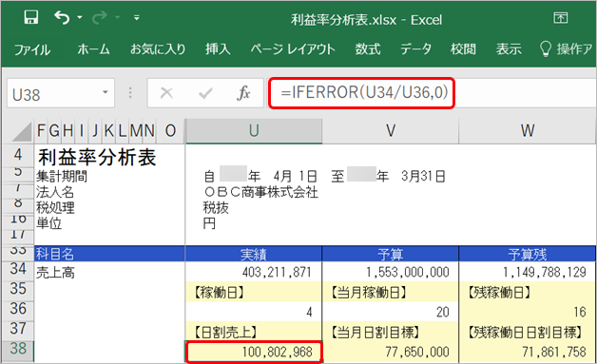This screenshot has width=597, height=364.
Task: Click the Name Box showing U38
Action: (x=53, y=94)
